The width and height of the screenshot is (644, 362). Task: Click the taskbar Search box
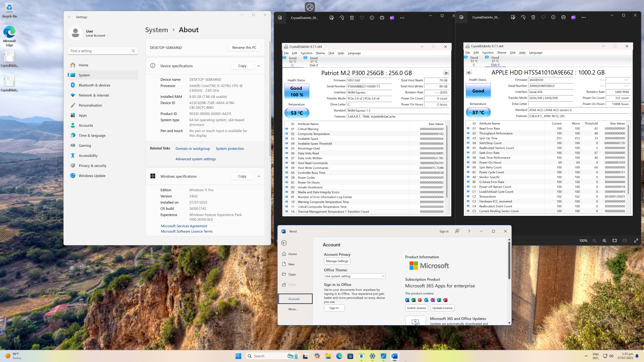tap(272, 356)
